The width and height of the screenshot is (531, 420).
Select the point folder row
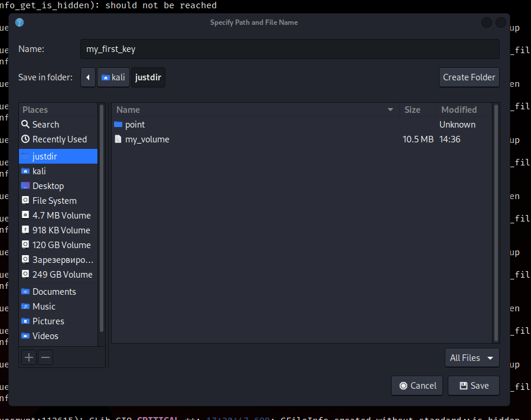pyautogui.click(x=302, y=125)
